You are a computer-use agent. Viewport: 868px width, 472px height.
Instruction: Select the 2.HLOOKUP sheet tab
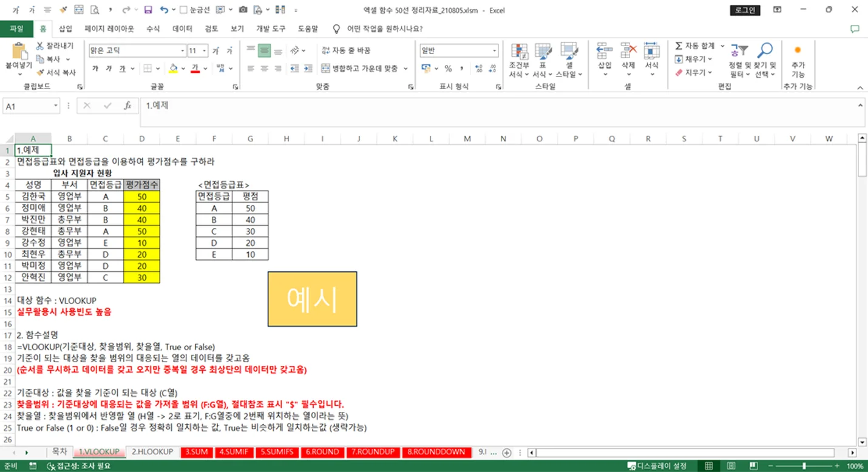click(x=152, y=452)
